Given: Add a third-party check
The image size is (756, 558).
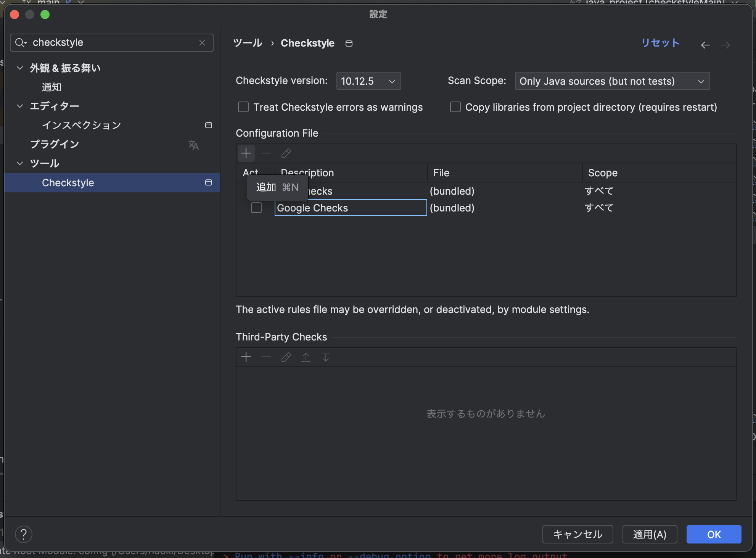Looking at the screenshot, I should (246, 357).
